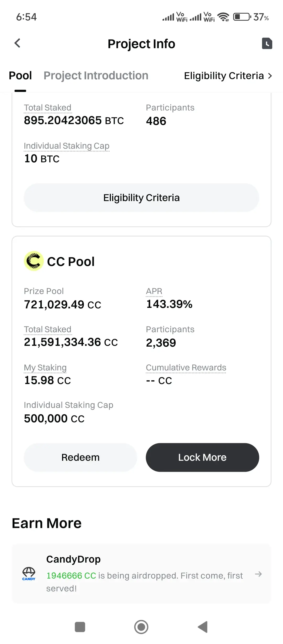Open the CandyDrop airdrop card
This screenshot has height=644, width=283.
point(141,573)
